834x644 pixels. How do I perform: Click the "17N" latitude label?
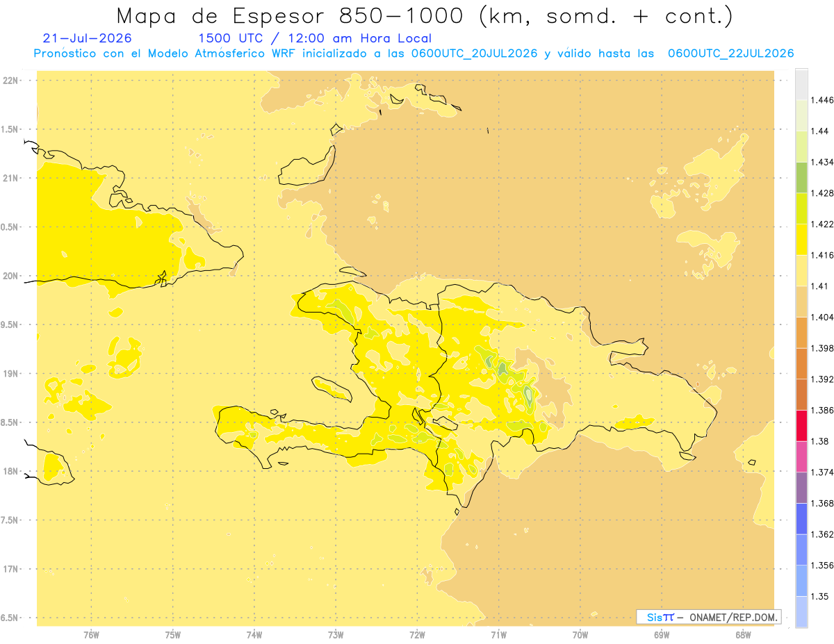point(11,570)
